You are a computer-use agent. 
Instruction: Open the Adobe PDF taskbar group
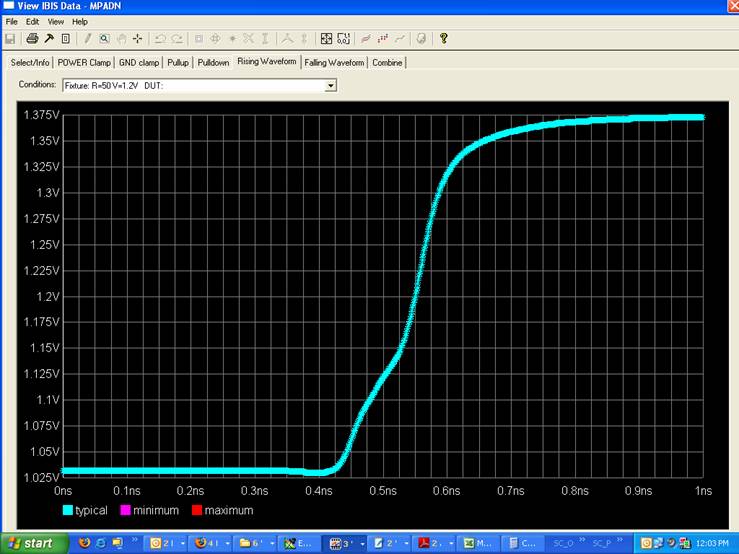pyautogui.click(x=435, y=543)
